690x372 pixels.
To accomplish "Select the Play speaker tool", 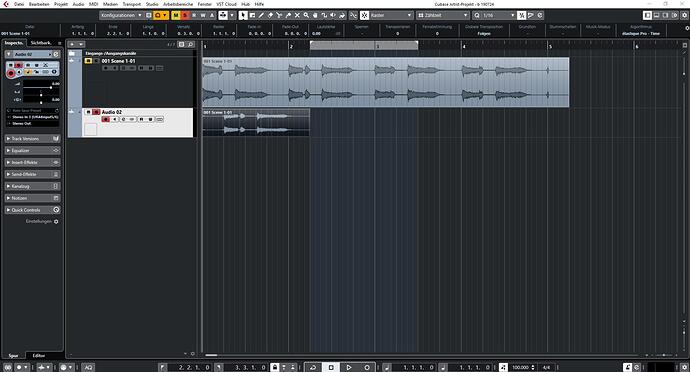I will [333, 15].
